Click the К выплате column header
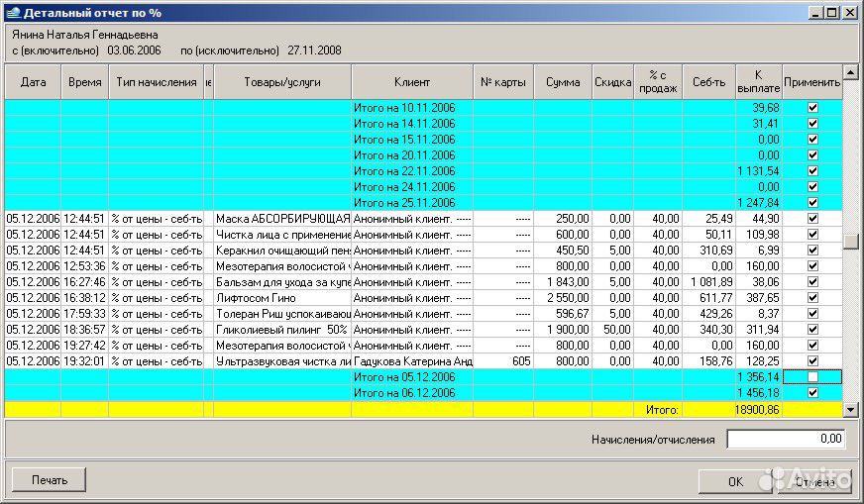The image size is (864, 504). point(758,82)
